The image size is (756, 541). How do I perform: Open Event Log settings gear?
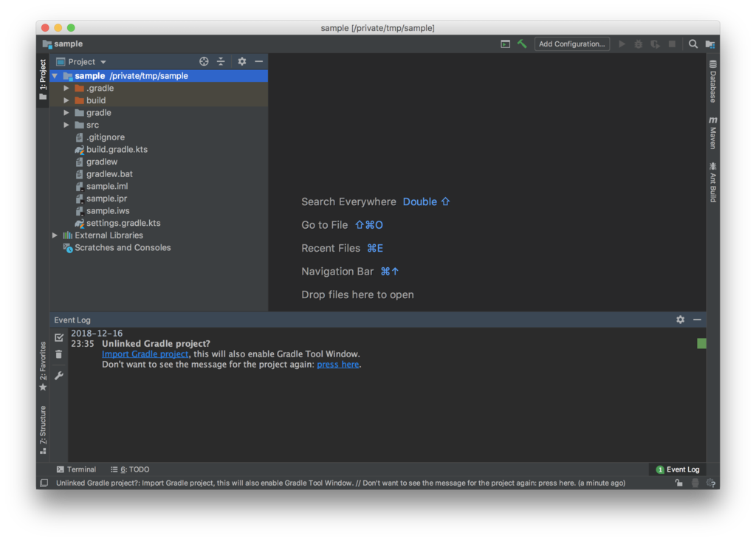click(x=680, y=320)
